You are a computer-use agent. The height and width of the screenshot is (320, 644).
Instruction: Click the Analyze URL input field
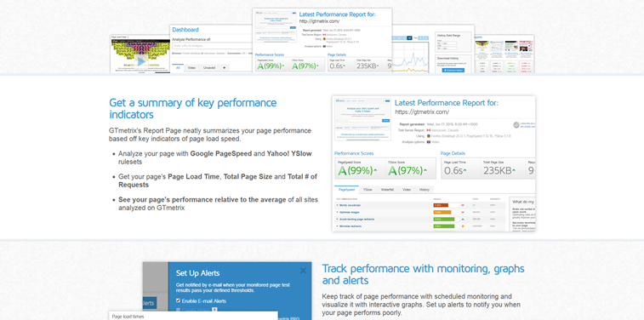coord(213,46)
